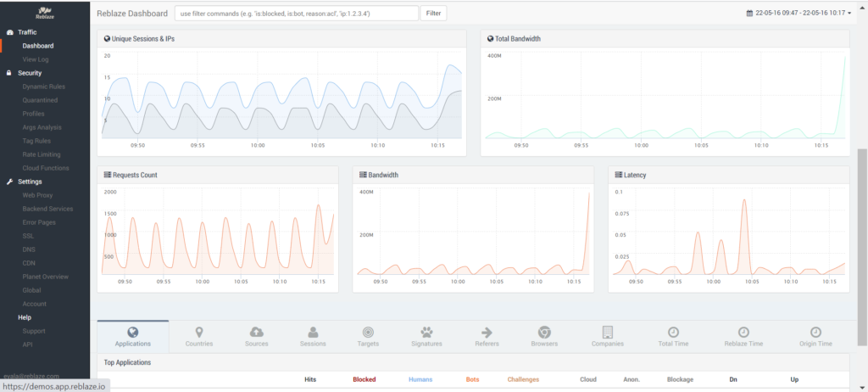868x392 pixels.
Task: Click list icon beside Bandwidth panel title
Action: [363, 175]
